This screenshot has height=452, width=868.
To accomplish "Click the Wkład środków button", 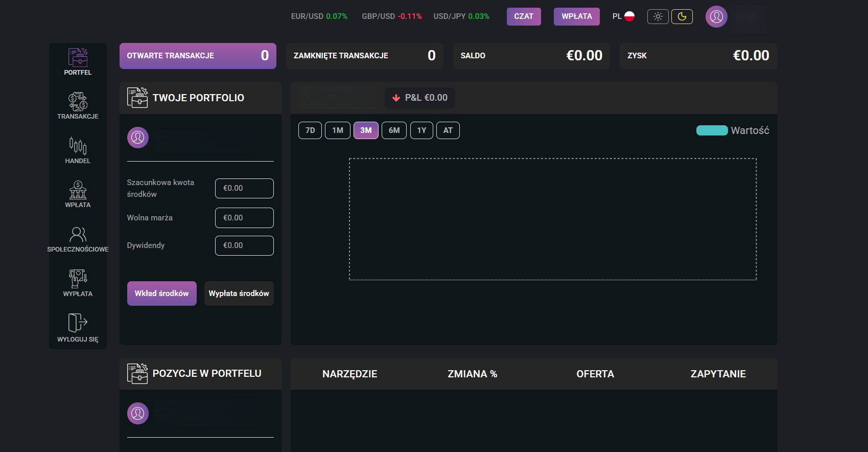I will (x=162, y=293).
